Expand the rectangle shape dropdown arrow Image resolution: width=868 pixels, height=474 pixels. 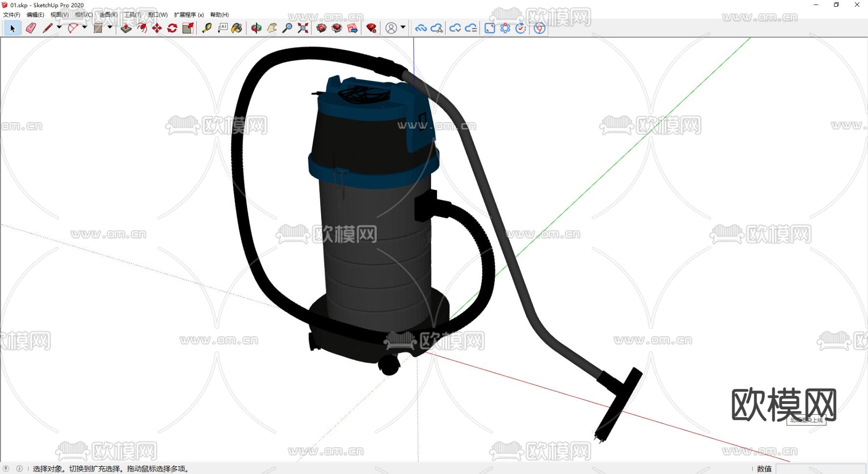point(110,27)
